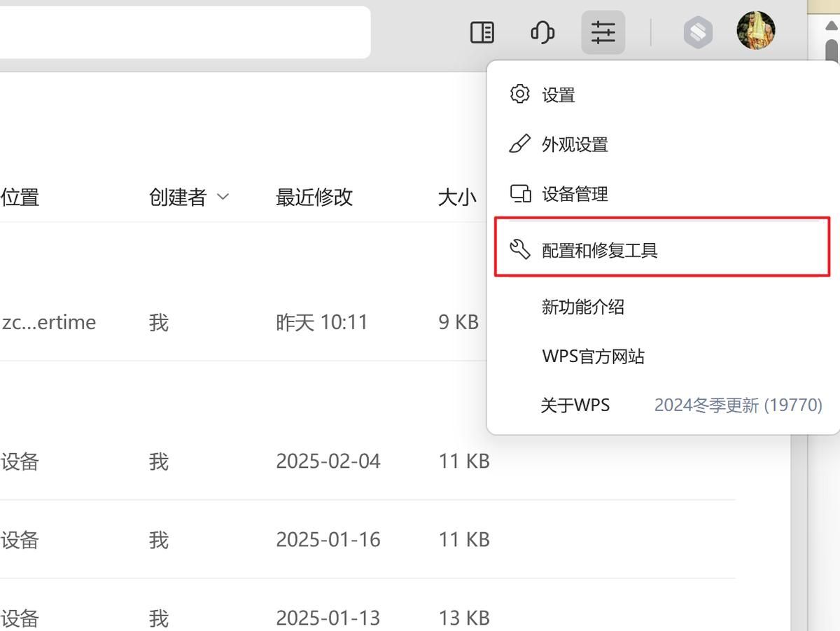Click the scrollbar up arrow
This screenshot has width=840, height=631.
(x=830, y=27)
